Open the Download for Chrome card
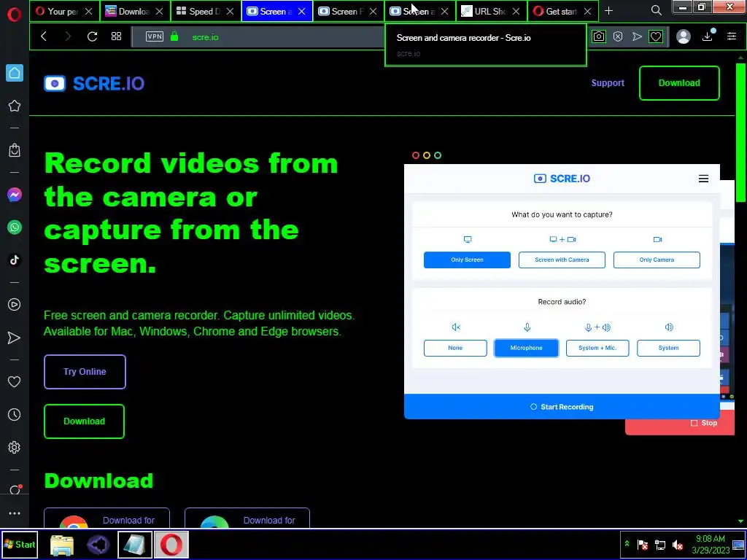The width and height of the screenshot is (747, 560). click(x=107, y=518)
